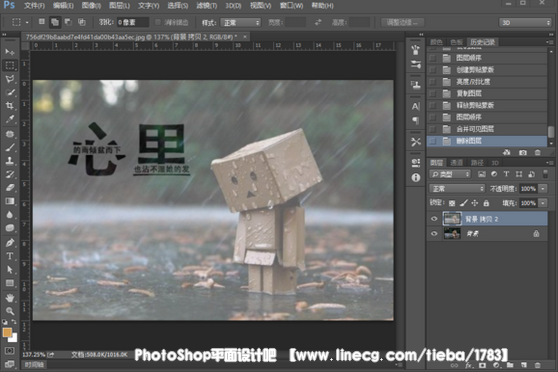Open the 滤镜(T) filter menu
558x372 pixels.
(206, 6)
